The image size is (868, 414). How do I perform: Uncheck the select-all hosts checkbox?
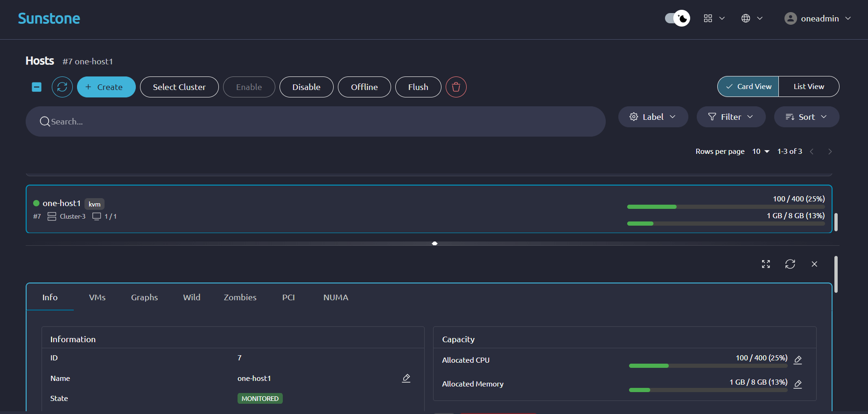(37, 87)
